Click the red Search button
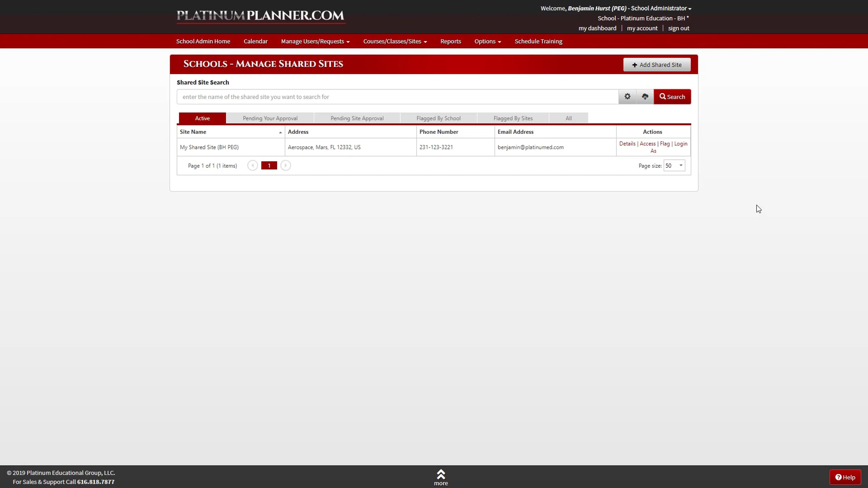The width and height of the screenshot is (868, 488). coord(672,97)
